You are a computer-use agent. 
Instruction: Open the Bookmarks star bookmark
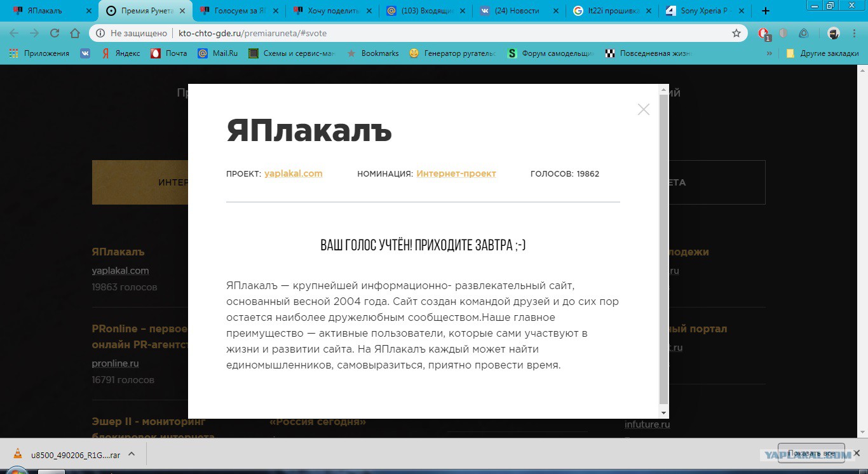(x=372, y=53)
